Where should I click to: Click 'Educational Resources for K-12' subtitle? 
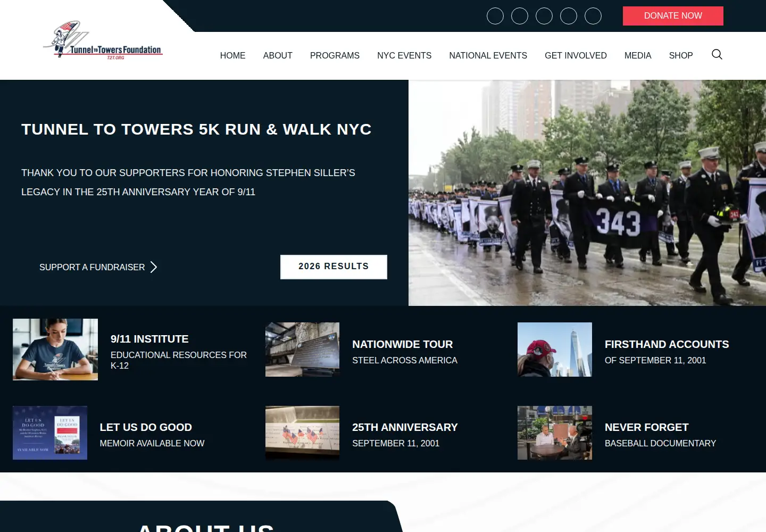tap(179, 360)
